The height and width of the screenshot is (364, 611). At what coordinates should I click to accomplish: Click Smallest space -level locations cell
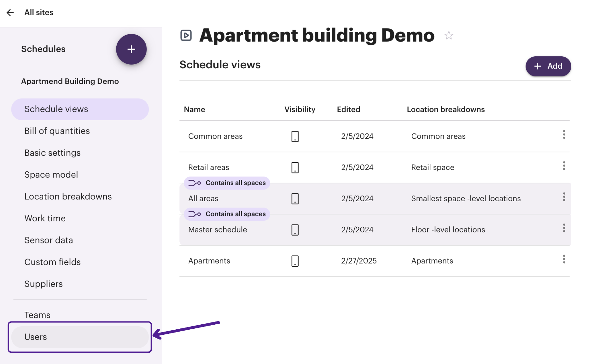(466, 199)
